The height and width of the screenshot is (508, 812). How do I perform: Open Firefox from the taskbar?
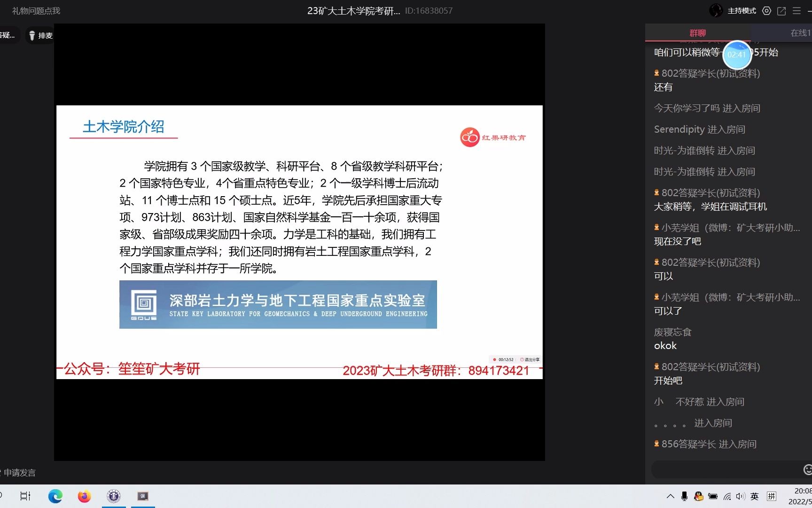point(85,496)
